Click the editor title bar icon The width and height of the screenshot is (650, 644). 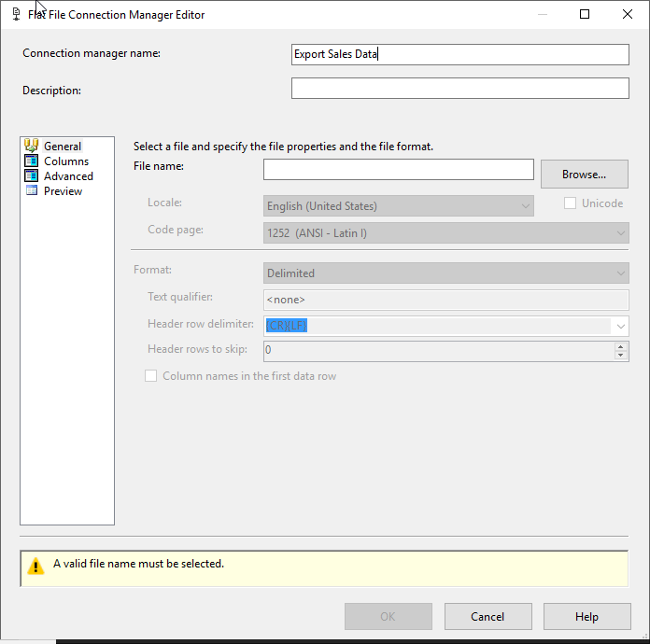coord(16,15)
